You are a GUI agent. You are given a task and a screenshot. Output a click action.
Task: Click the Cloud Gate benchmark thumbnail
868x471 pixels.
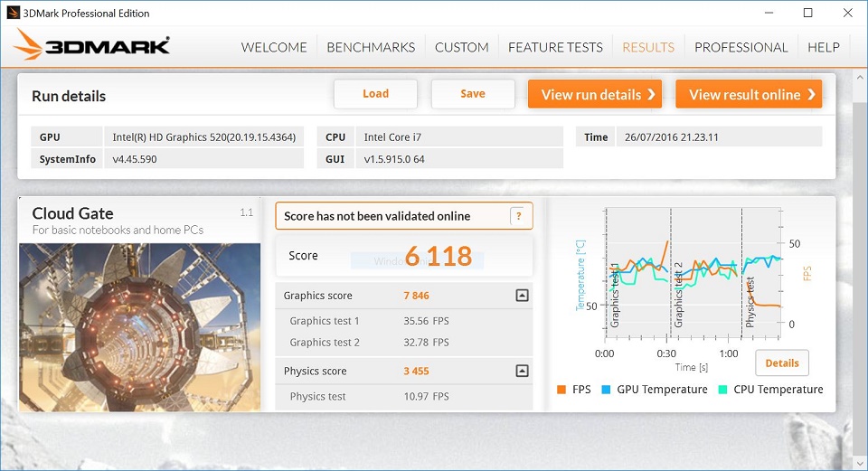click(x=139, y=325)
